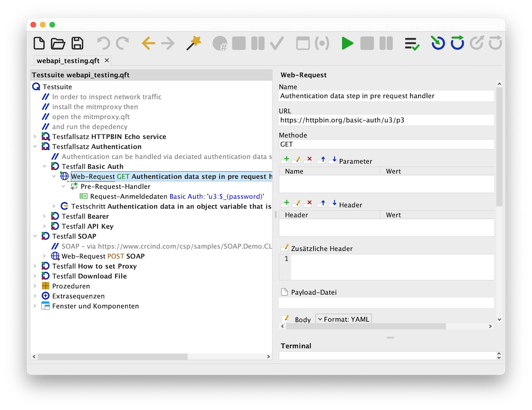This screenshot has height=410, width=532.
Task: Click the URL input field
Action: click(386, 120)
